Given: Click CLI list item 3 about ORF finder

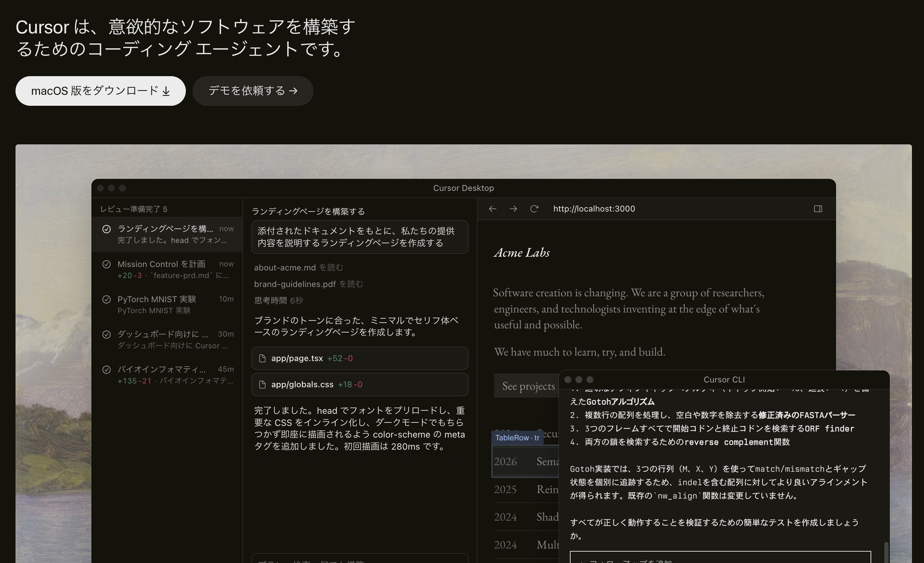Looking at the screenshot, I should [x=712, y=429].
